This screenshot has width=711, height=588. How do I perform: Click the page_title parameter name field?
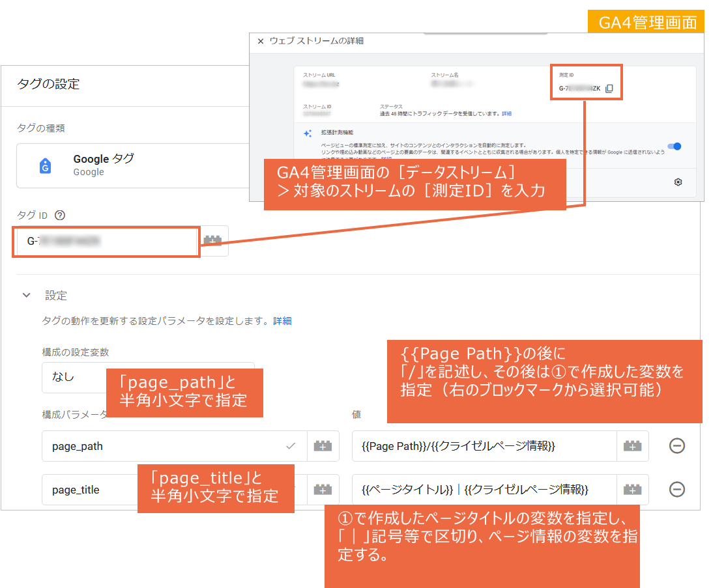coord(175,490)
